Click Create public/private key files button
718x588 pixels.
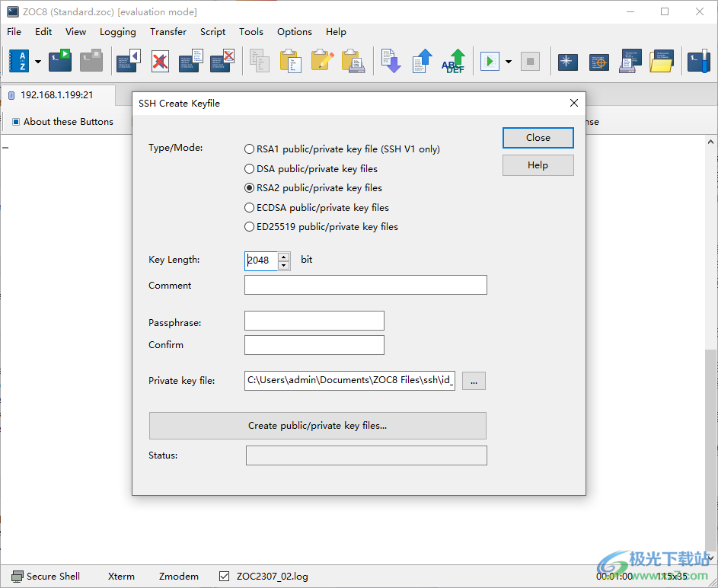(x=318, y=426)
